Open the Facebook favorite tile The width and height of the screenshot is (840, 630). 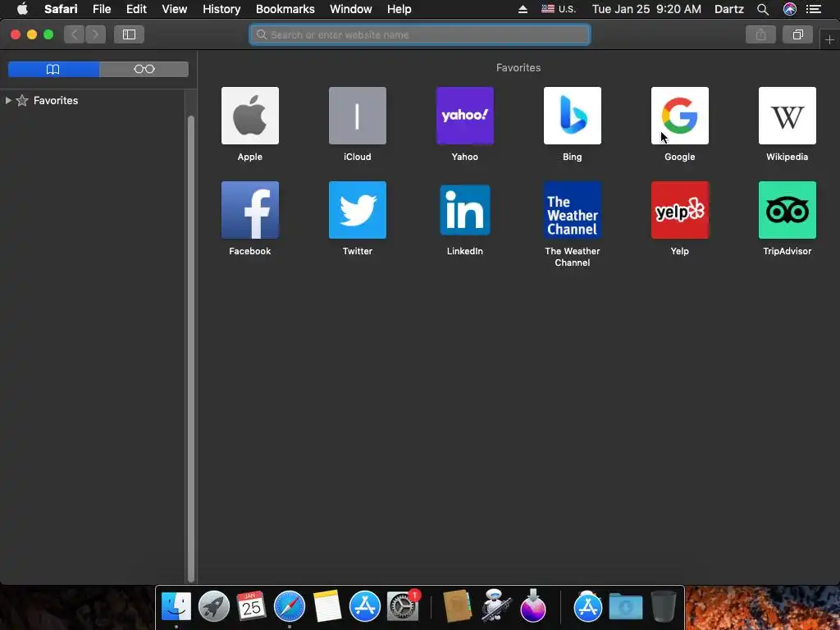point(249,210)
